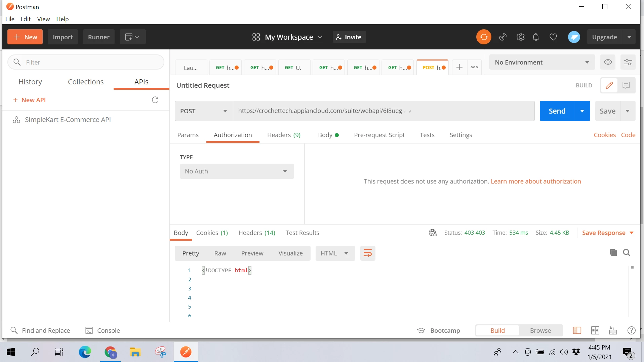
Task: Click the request URL input field
Action: tap(384, 111)
